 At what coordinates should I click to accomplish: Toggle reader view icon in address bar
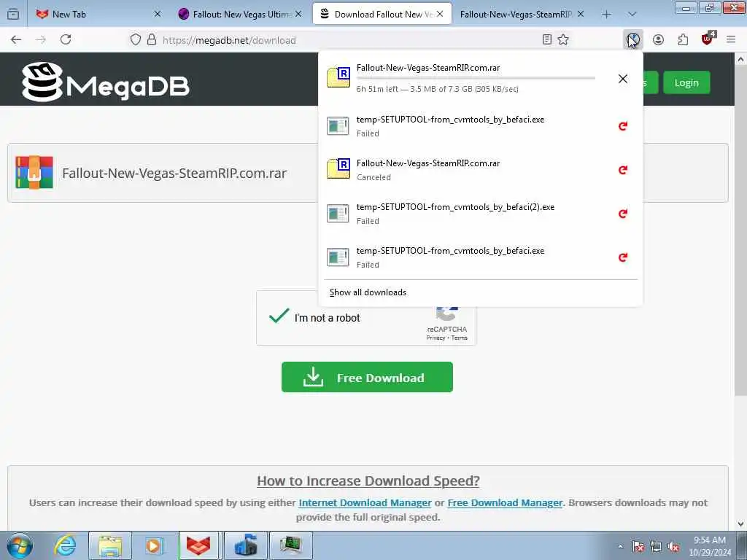547,39
